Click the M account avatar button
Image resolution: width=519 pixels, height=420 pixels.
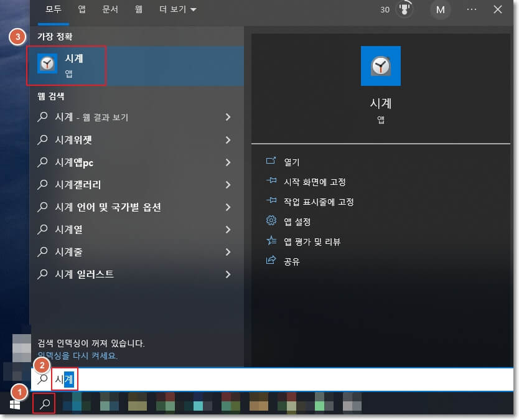tap(440, 10)
